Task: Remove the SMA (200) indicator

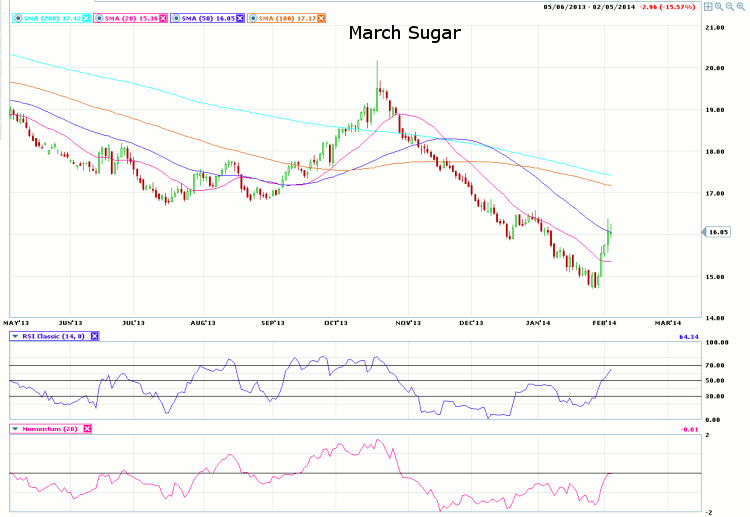Action: 85,18
